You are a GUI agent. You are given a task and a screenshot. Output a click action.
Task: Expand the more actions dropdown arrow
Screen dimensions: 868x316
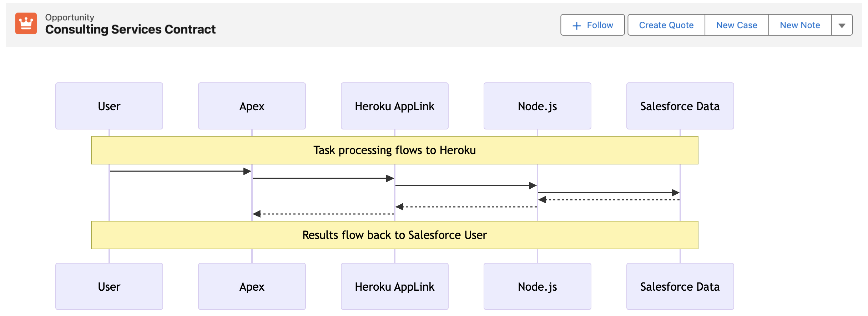(x=842, y=25)
